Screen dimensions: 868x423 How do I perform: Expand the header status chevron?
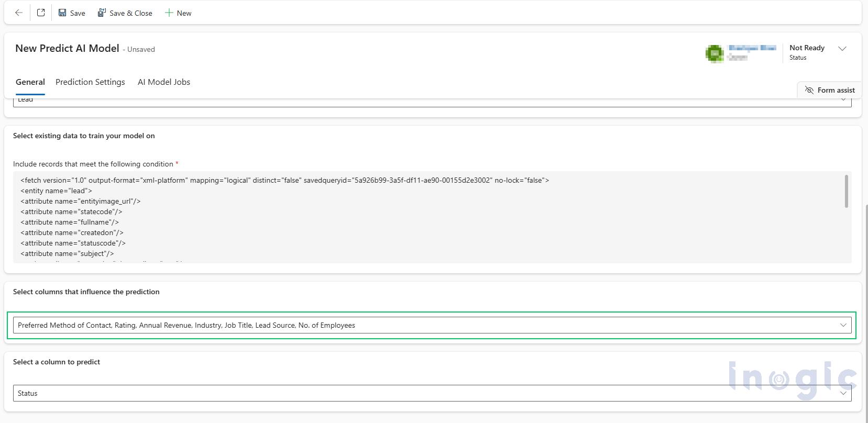[x=842, y=49]
